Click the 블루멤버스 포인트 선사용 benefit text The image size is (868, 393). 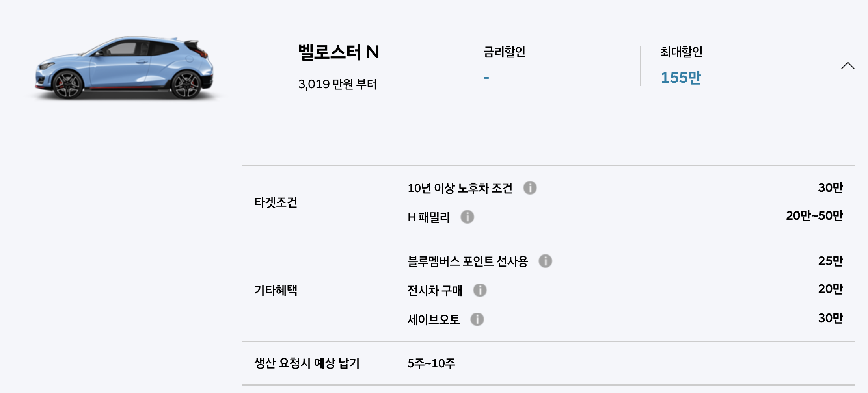[468, 261]
